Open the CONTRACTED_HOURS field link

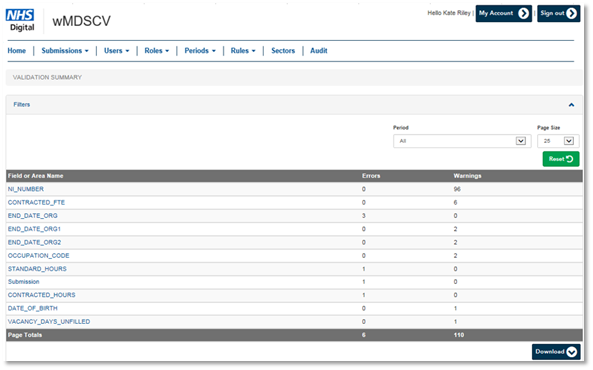tap(42, 295)
